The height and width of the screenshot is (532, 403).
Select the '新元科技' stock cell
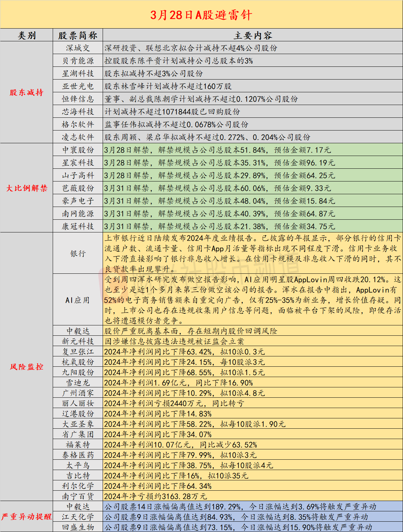[78, 341]
